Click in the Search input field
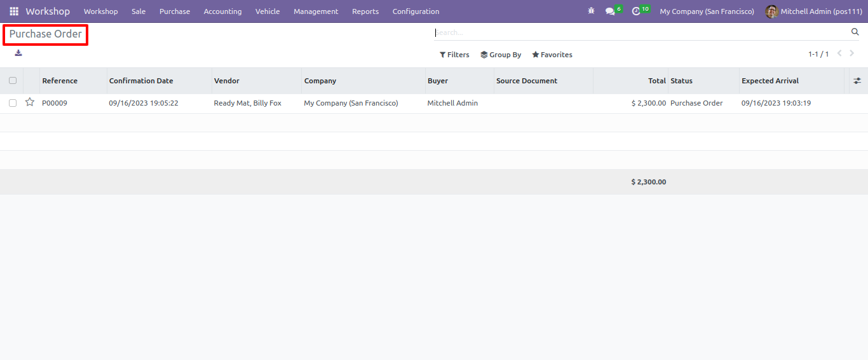 pos(641,32)
